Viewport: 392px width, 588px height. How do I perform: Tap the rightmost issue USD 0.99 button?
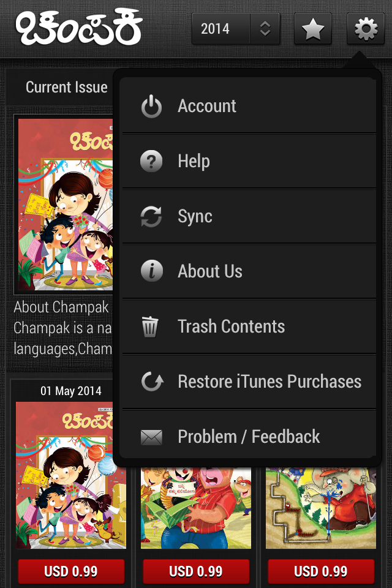[321, 571]
